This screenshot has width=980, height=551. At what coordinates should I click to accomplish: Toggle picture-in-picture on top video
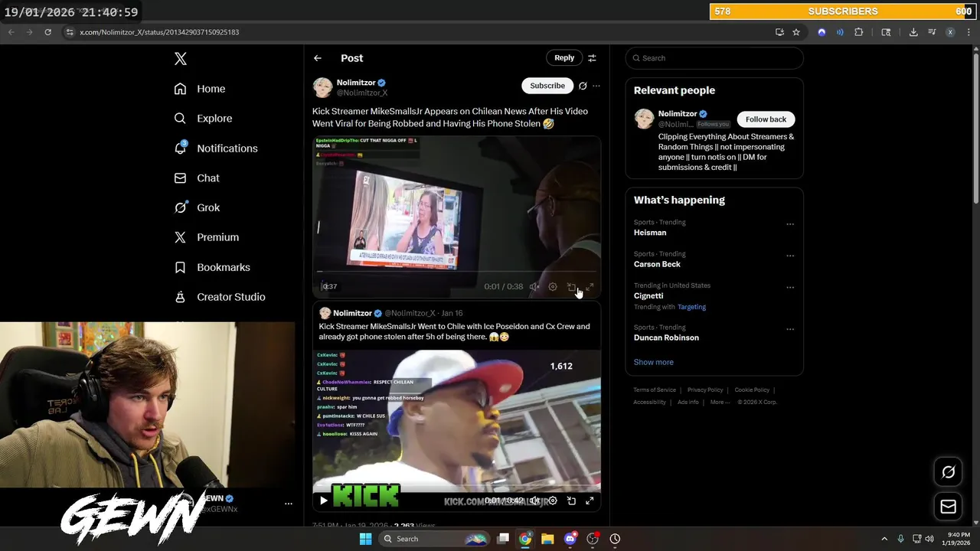(x=571, y=287)
